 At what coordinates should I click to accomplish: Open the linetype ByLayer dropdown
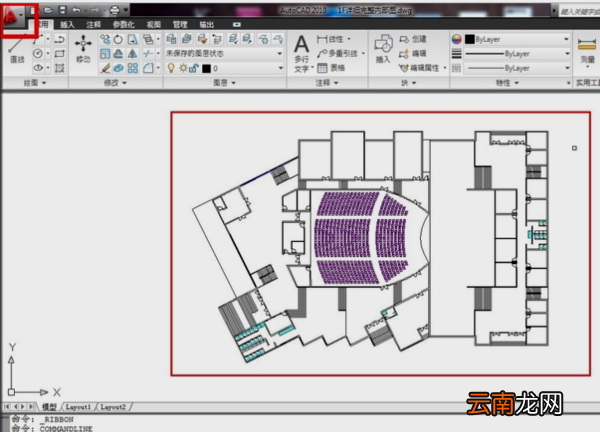tap(517, 68)
